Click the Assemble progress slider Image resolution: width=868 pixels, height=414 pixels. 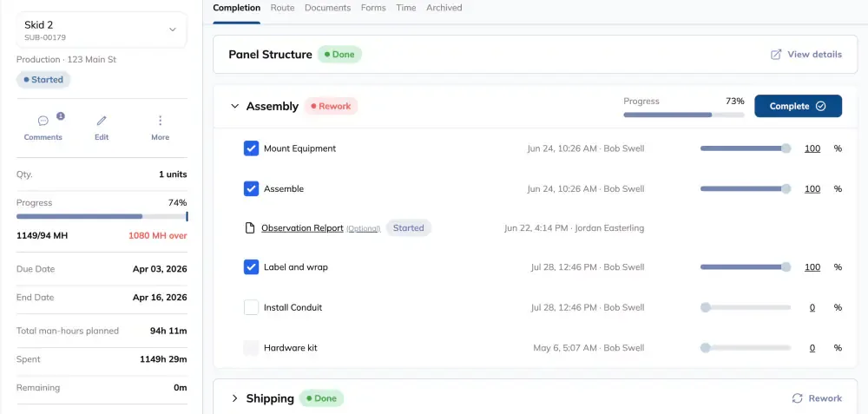(745, 188)
